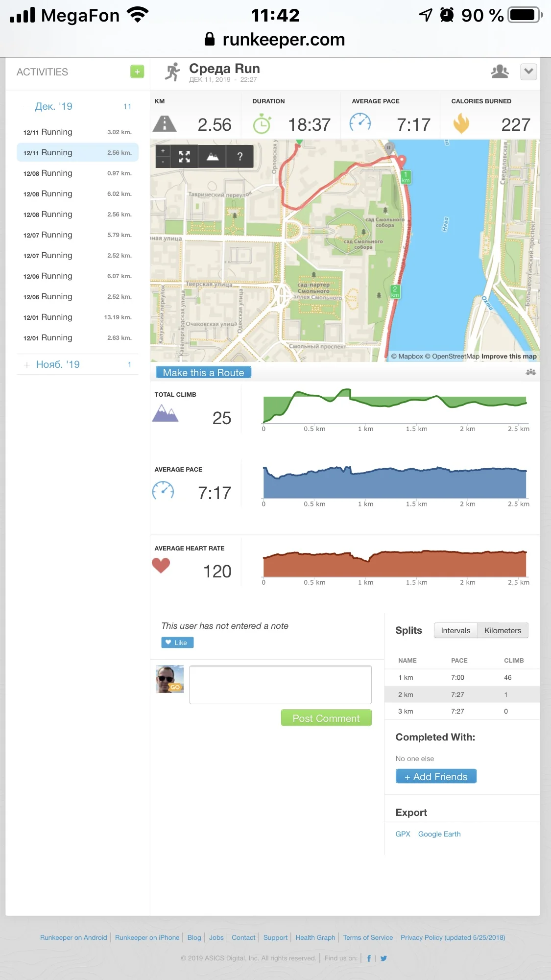This screenshot has height=980, width=551.
Task: Click Make this a Route button
Action: point(203,372)
